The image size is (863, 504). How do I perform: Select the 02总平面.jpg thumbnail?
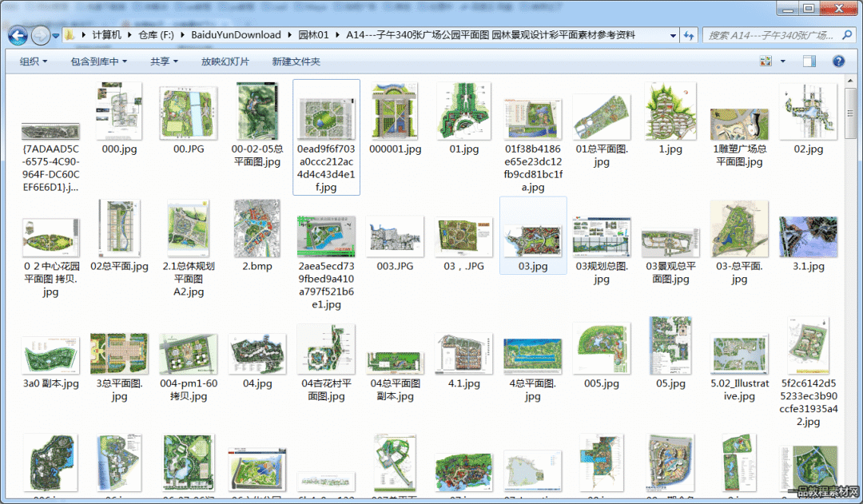pyautogui.click(x=119, y=228)
